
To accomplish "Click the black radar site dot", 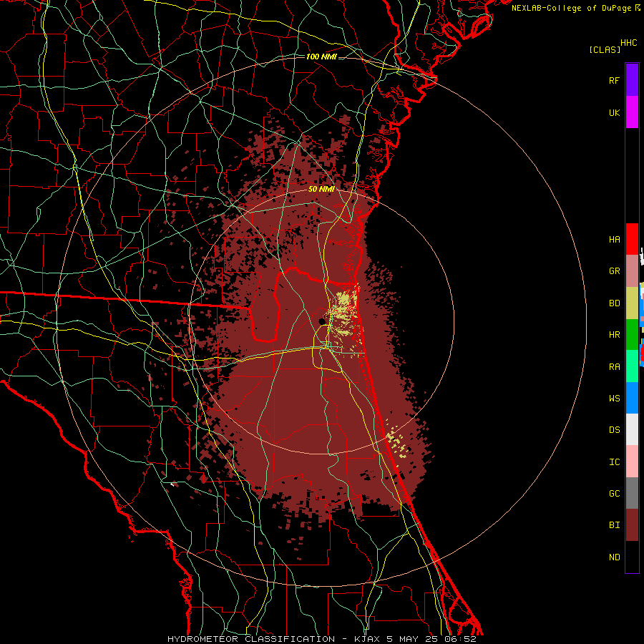I will pyautogui.click(x=322, y=321).
